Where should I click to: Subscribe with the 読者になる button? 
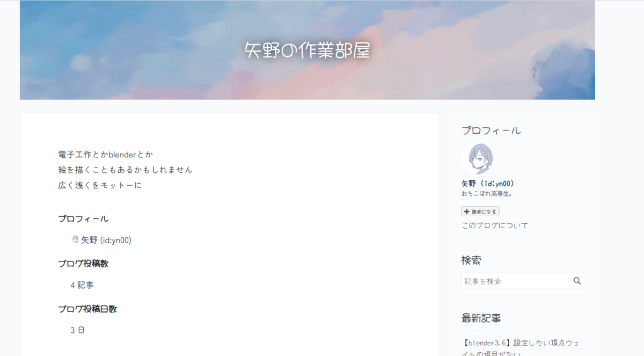click(x=480, y=212)
